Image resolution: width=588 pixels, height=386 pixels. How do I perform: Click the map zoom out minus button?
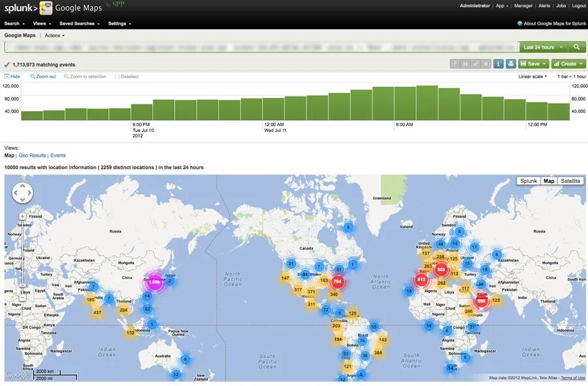(x=22, y=298)
